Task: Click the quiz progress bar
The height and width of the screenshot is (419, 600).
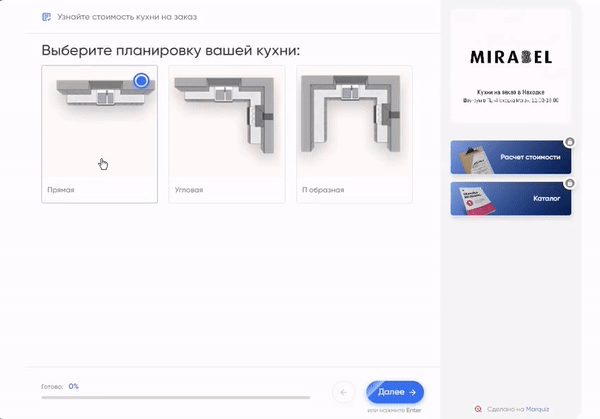Action: [x=176, y=398]
